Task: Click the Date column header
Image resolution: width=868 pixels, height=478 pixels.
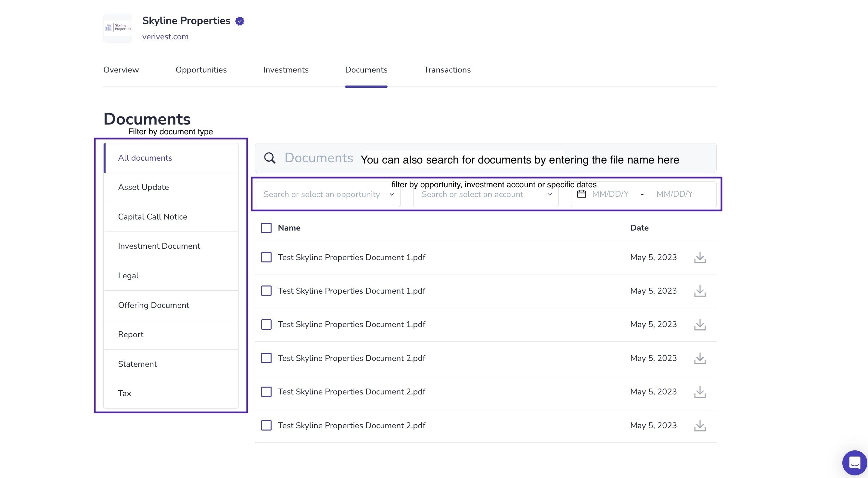Action: pyautogui.click(x=639, y=228)
